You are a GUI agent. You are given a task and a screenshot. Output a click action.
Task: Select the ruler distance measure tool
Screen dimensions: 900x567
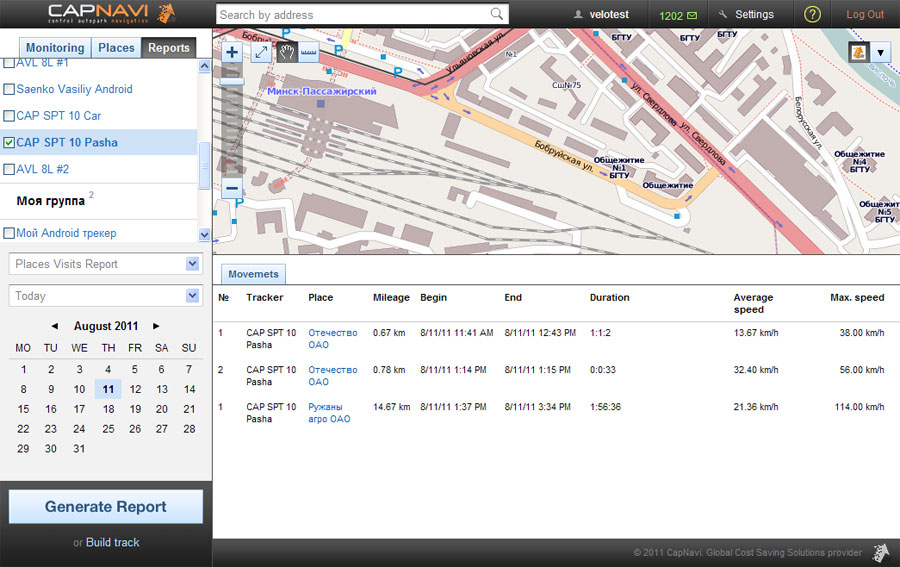click(309, 53)
